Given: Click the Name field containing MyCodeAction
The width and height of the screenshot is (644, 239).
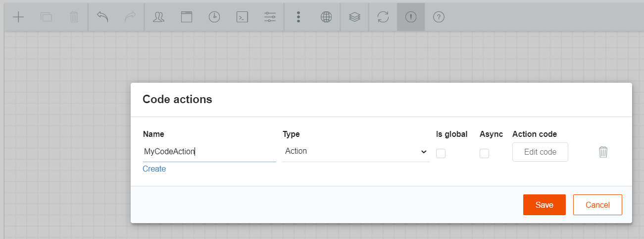Looking at the screenshot, I should tap(209, 151).
